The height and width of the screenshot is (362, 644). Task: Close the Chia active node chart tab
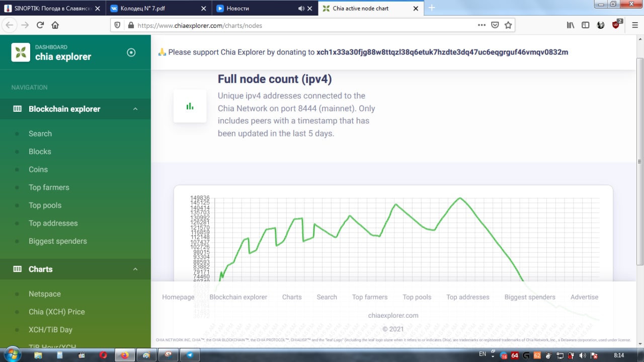coord(416,9)
